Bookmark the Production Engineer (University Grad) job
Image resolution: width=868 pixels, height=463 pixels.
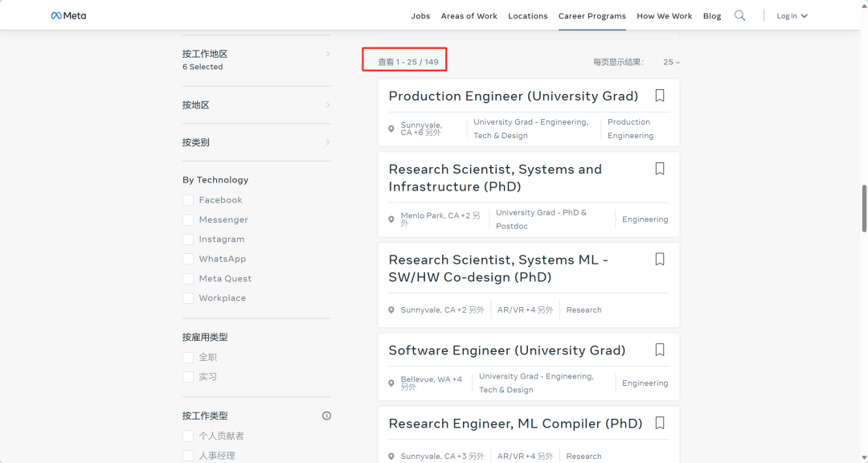[x=659, y=96]
